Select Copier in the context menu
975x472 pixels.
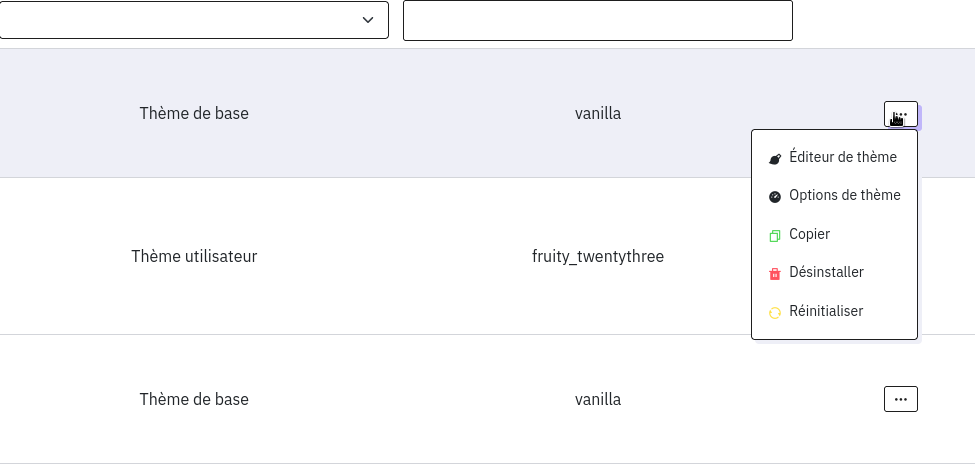809,234
